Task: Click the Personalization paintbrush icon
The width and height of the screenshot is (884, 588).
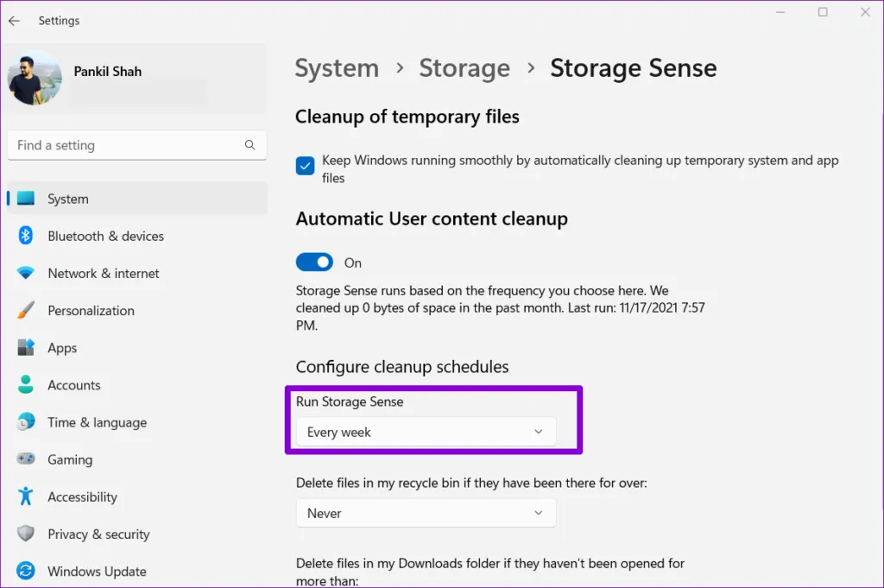Action: click(x=26, y=310)
